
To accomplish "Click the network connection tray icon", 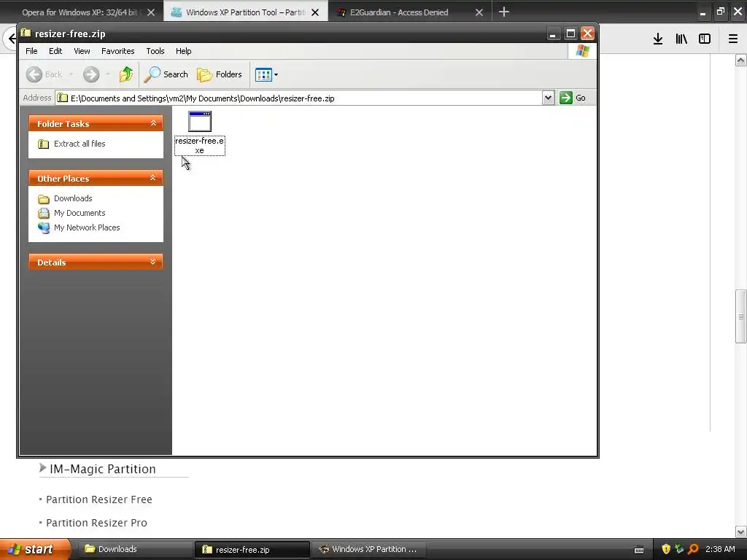I will (x=679, y=549).
